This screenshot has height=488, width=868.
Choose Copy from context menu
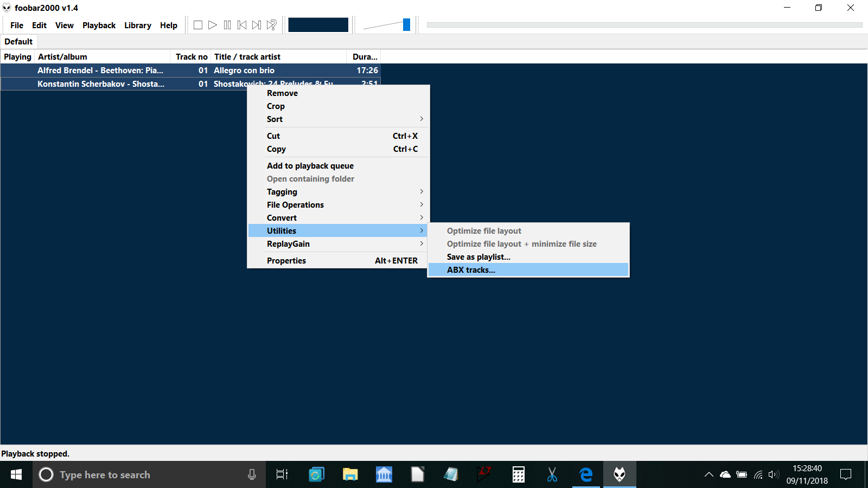pos(339,149)
